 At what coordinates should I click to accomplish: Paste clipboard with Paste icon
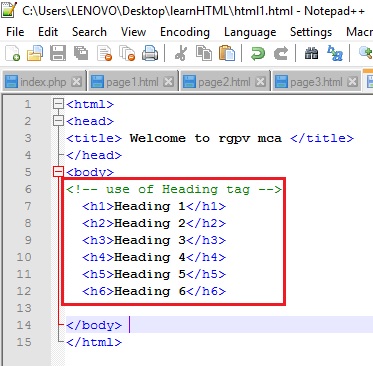[x=227, y=53]
